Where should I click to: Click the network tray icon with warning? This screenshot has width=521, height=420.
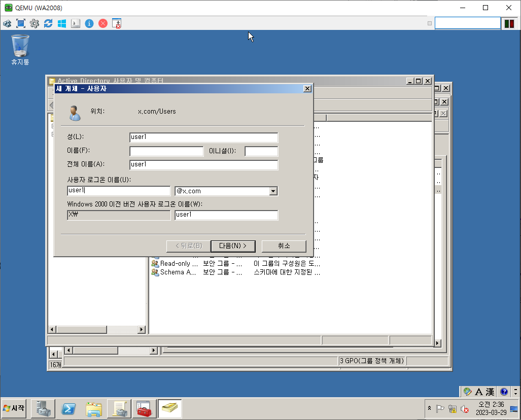(452, 409)
